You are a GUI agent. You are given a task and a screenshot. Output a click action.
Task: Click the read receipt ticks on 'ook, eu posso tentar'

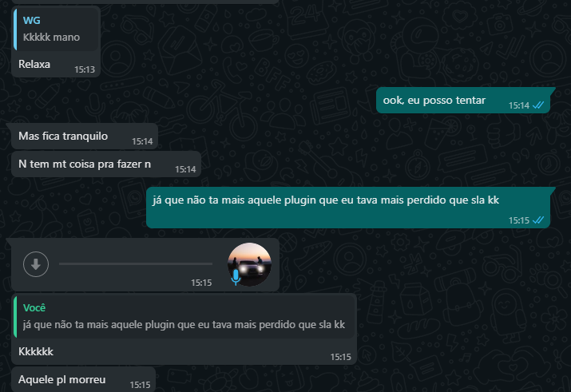[538, 105]
